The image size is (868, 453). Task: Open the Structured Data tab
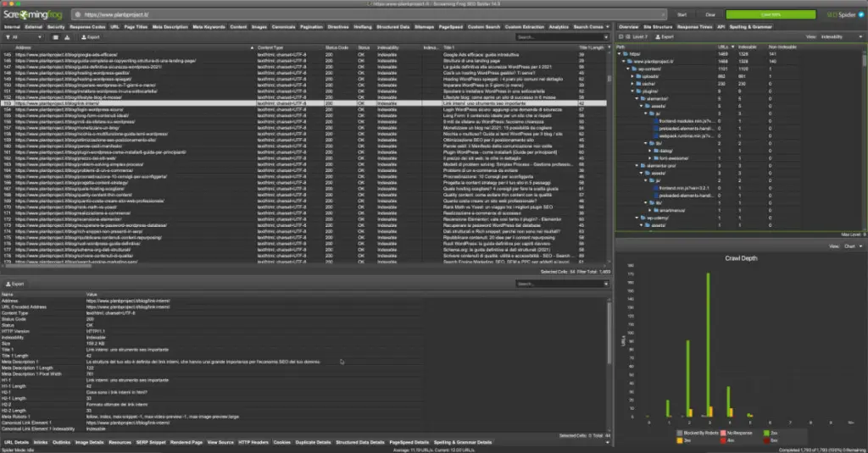point(393,26)
